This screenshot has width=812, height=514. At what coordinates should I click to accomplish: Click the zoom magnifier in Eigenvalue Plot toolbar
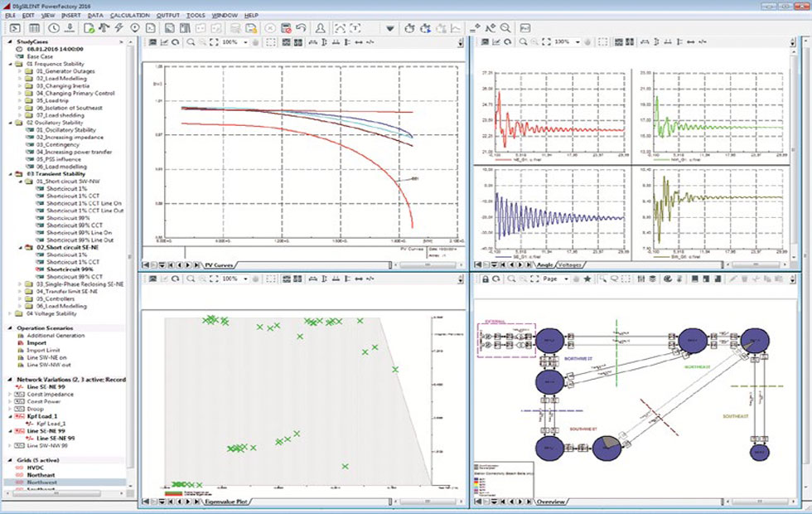[x=191, y=279]
